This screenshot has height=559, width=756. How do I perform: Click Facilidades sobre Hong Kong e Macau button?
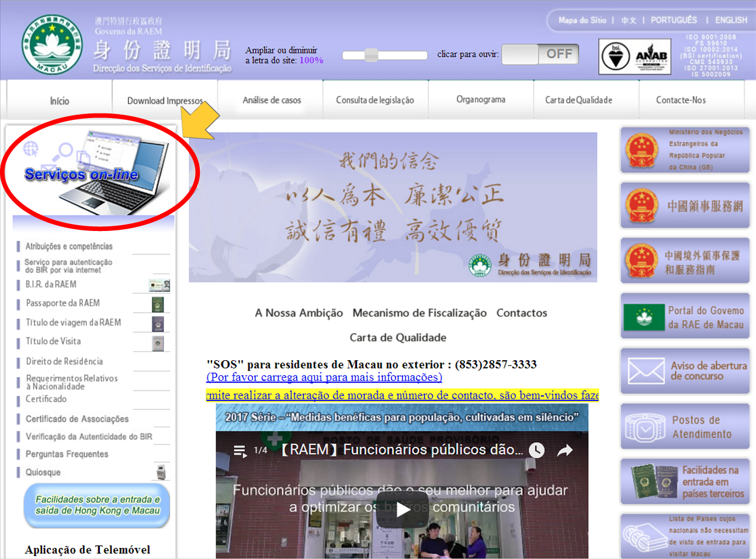[97, 505]
